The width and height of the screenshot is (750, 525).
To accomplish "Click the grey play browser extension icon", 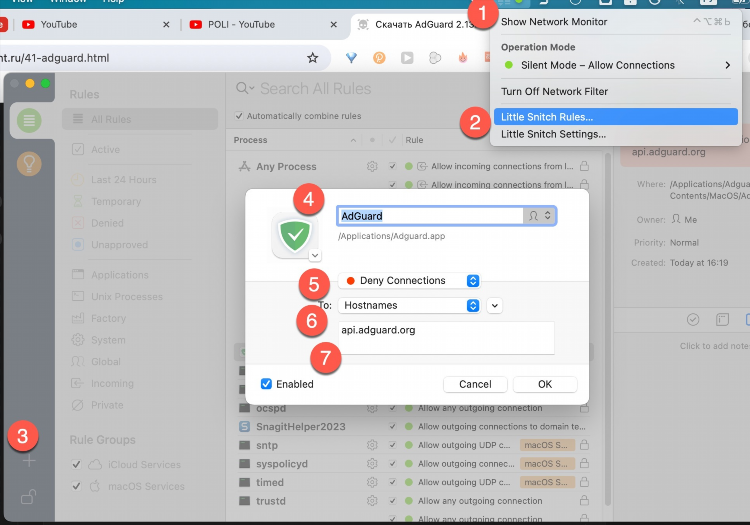I will pos(407,58).
